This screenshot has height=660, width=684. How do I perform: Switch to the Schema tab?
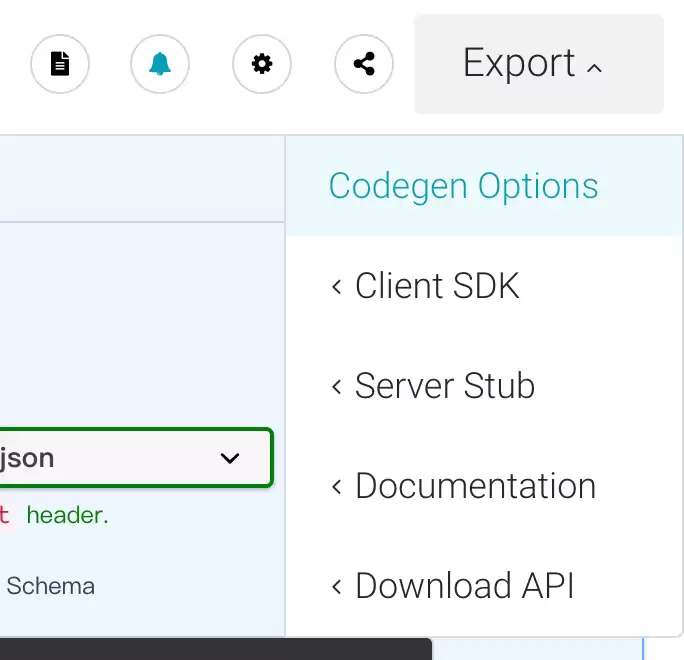[x=51, y=586]
